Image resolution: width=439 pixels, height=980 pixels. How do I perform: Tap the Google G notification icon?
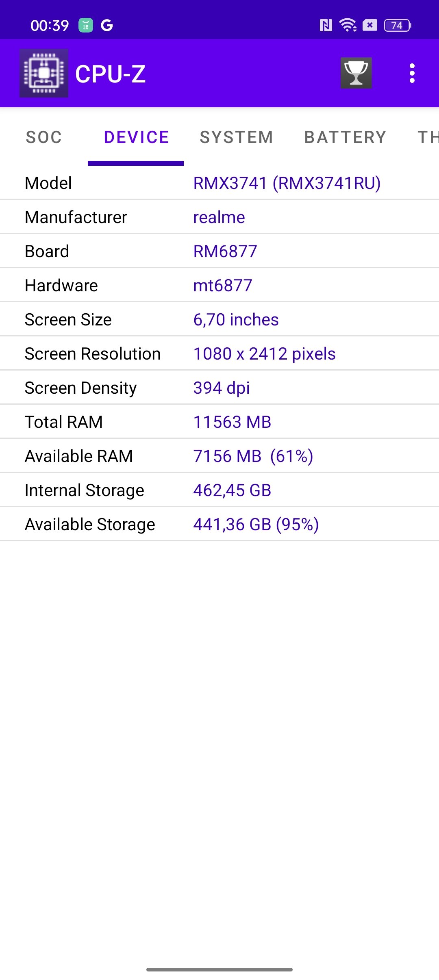point(107,25)
